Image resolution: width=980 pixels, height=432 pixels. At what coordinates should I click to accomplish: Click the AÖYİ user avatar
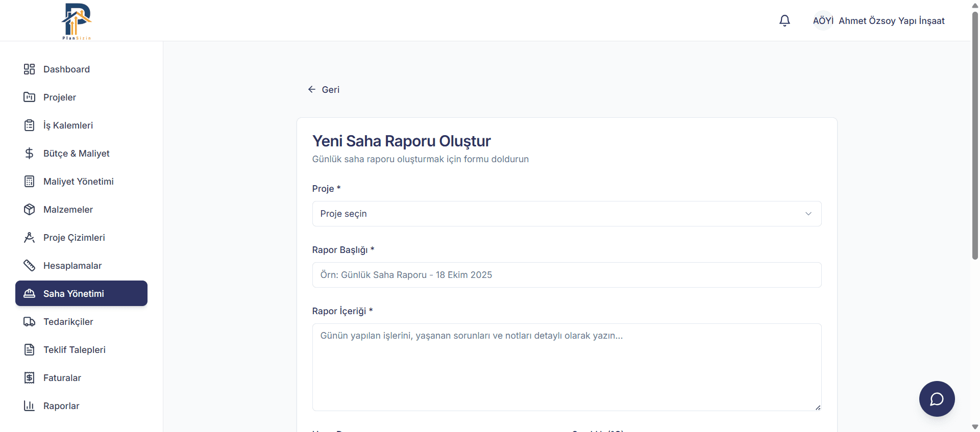coord(823,20)
